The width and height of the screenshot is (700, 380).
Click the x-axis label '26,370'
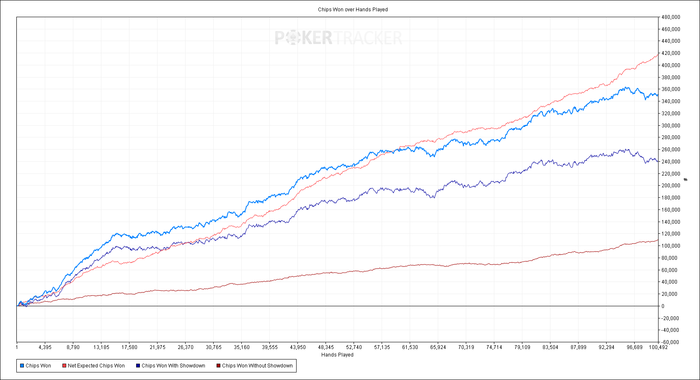click(186, 347)
